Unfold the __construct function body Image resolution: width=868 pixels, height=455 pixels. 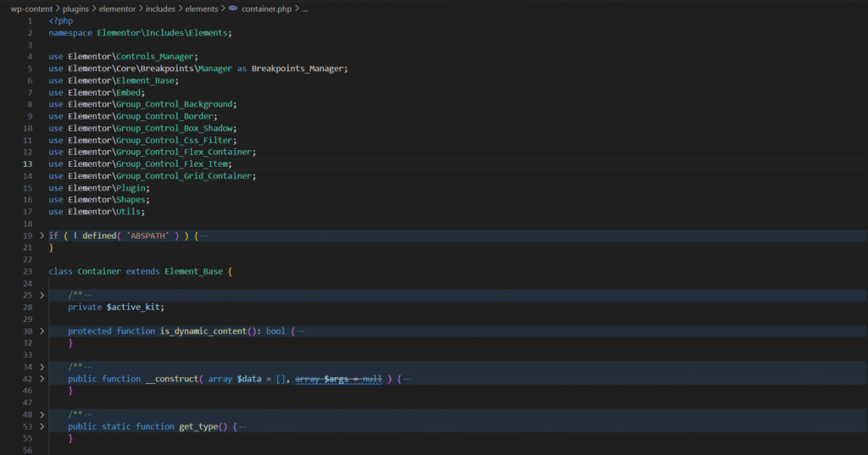(x=42, y=379)
